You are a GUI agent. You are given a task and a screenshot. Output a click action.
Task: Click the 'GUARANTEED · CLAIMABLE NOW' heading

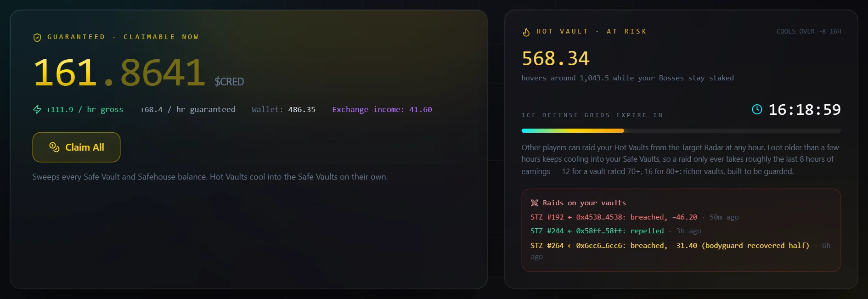(123, 37)
